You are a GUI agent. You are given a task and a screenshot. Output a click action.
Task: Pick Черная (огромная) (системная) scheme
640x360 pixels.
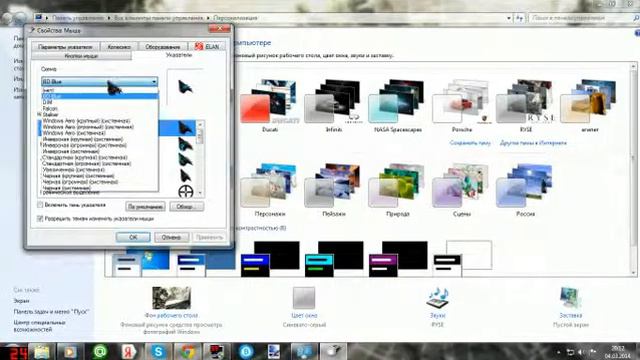(x=80, y=182)
